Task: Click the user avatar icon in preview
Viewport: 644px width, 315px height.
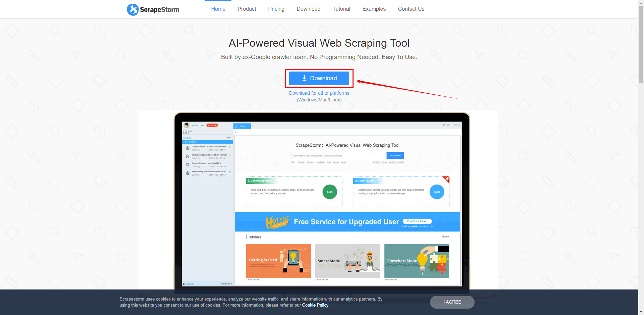Action: pos(186,125)
